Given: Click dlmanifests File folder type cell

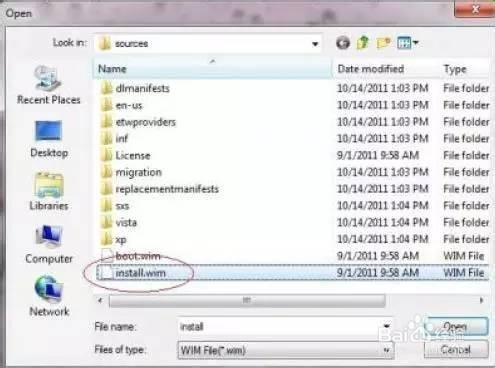Looking at the screenshot, I should (x=466, y=88).
